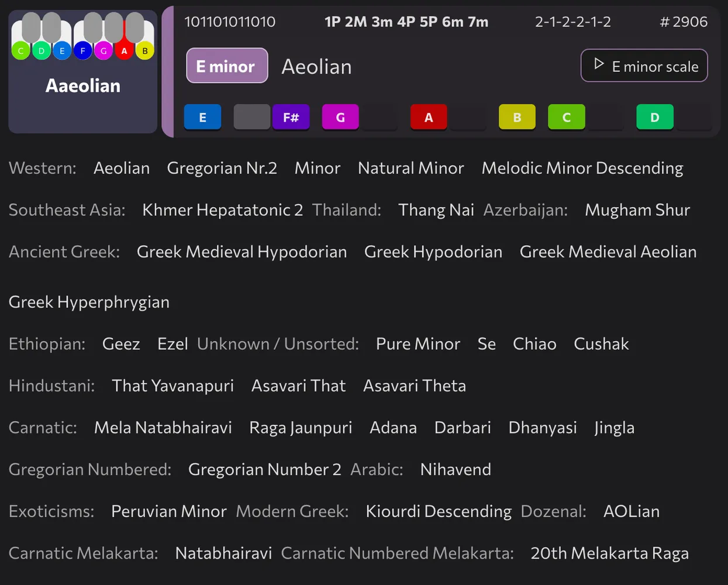Play the E minor scale
The width and height of the screenshot is (728, 585).
click(x=644, y=66)
